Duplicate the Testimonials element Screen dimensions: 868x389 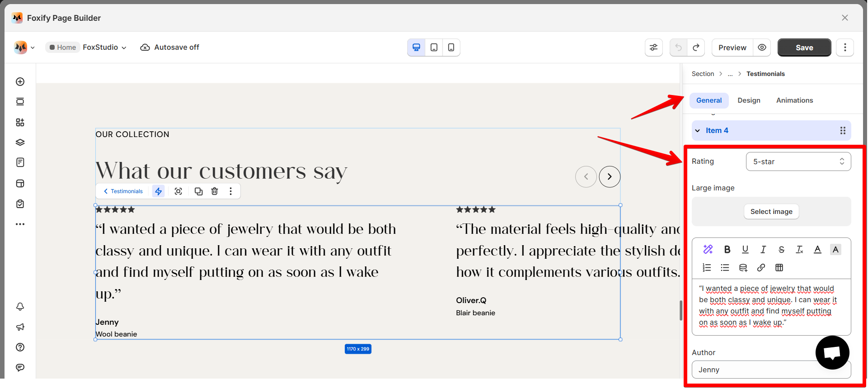[198, 191]
